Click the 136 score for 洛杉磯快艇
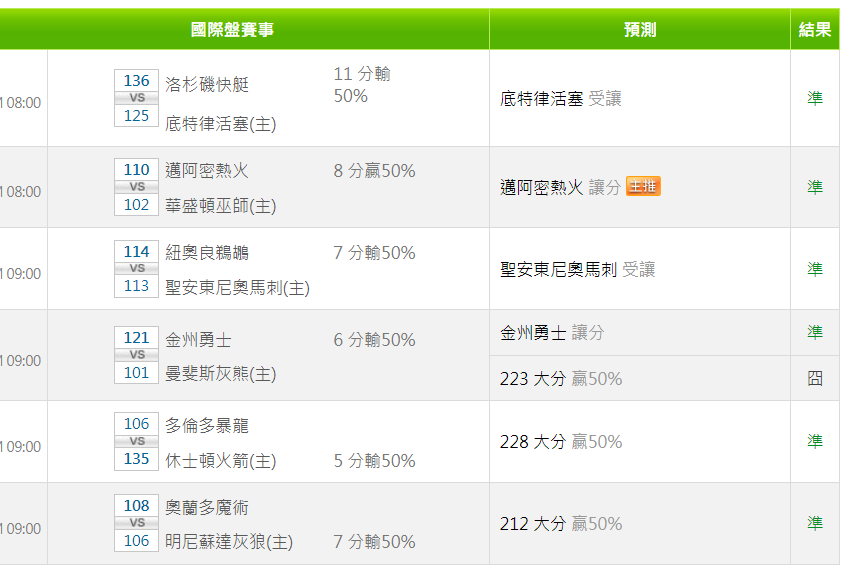This screenshot has width=851, height=578. pyautogui.click(x=137, y=81)
